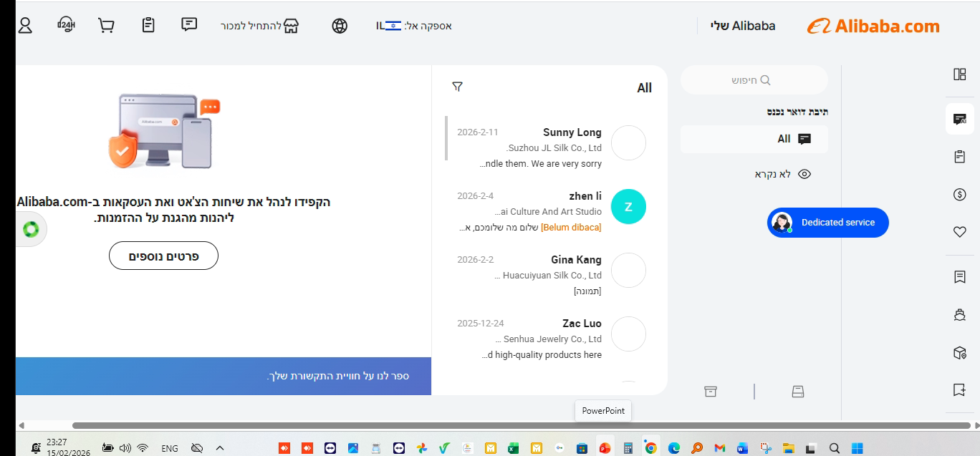Image resolution: width=980 pixels, height=456 pixels.
Task: Open Sunny Long conversation
Action: 549,148
